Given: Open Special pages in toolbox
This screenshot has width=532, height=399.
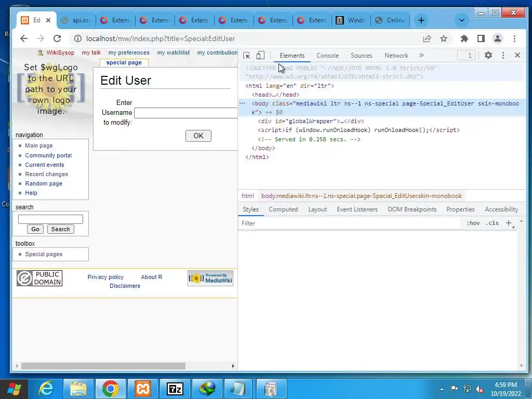Looking at the screenshot, I should (x=44, y=254).
